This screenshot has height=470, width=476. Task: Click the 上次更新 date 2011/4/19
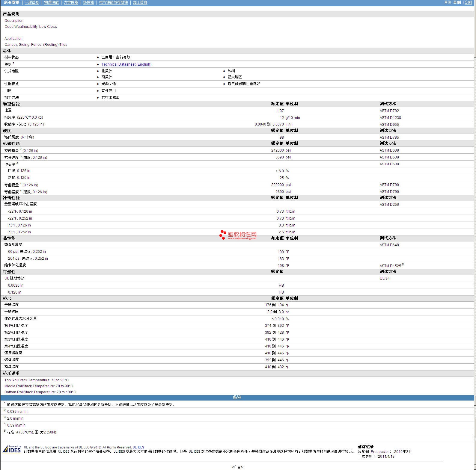click(386, 457)
